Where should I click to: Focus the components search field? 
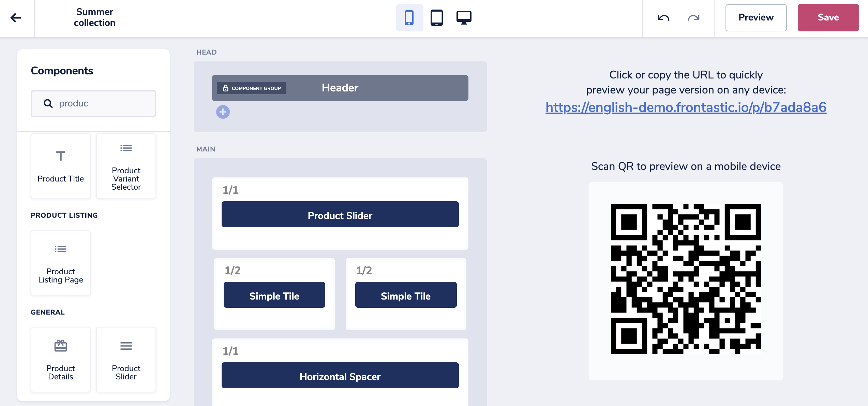[93, 103]
